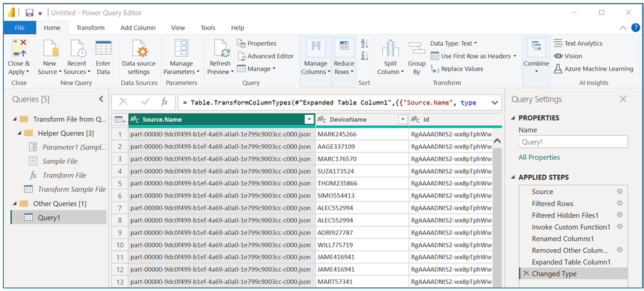Select Transform File function

coord(59,175)
